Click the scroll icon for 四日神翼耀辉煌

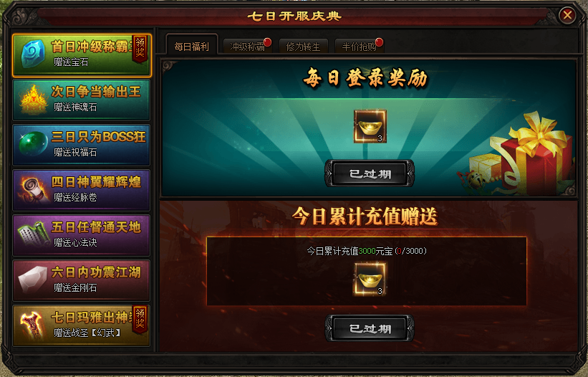(x=33, y=189)
